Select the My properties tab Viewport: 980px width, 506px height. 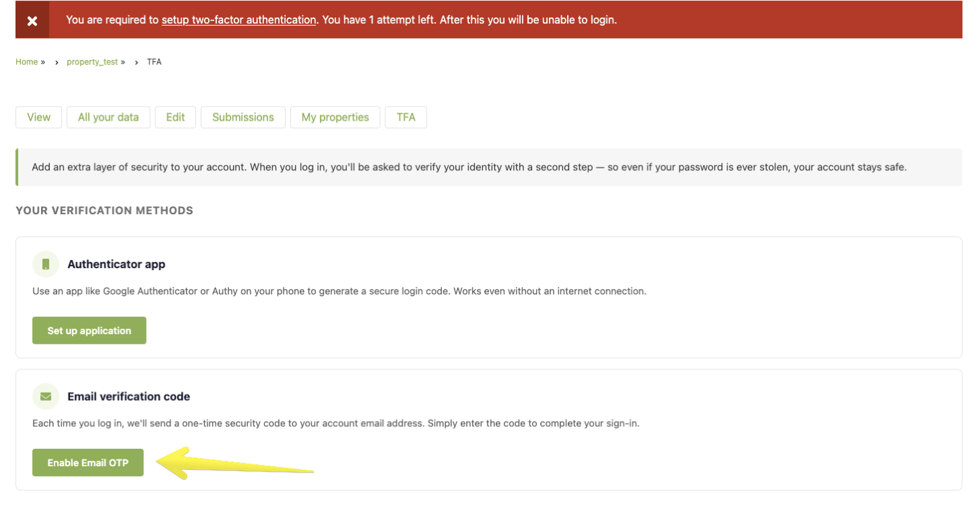[x=335, y=117]
